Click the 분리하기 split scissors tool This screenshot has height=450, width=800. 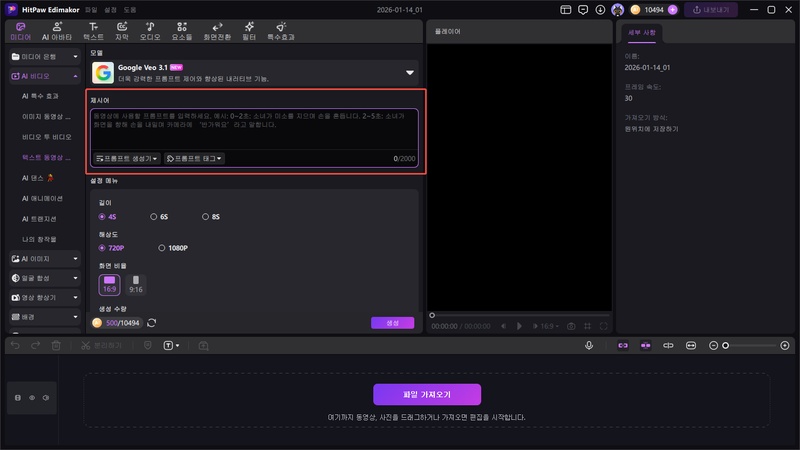click(x=101, y=345)
